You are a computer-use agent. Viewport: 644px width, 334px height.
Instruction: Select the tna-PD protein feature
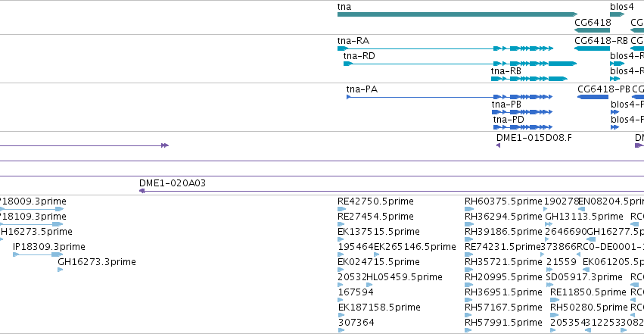(x=523, y=127)
